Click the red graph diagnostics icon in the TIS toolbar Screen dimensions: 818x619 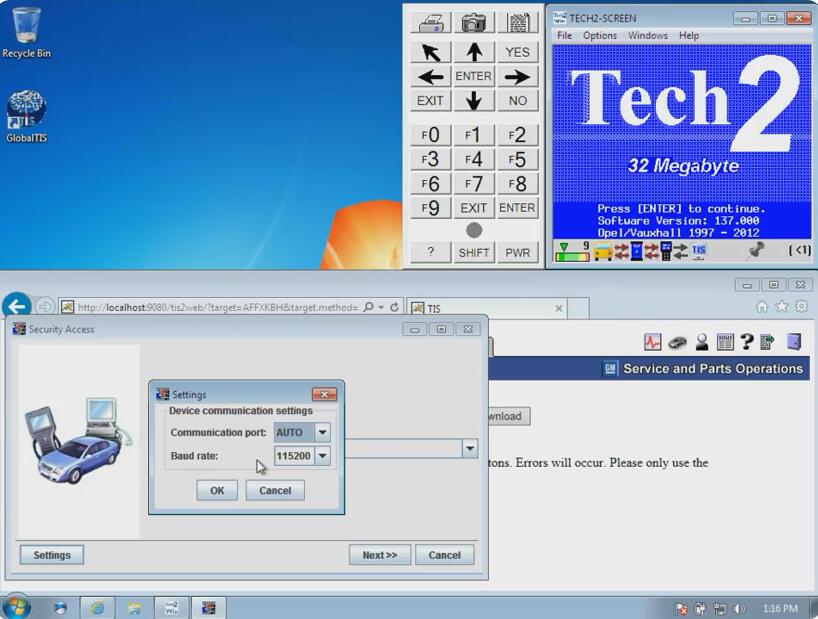pos(653,342)
